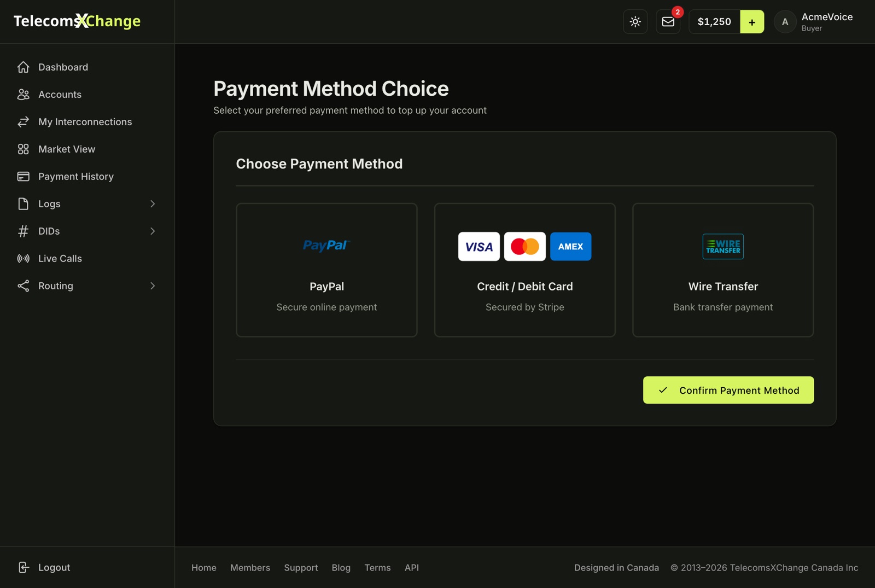Click the Mastercard logo
Screen dimensions: 875x588
(x=524, y=246)
